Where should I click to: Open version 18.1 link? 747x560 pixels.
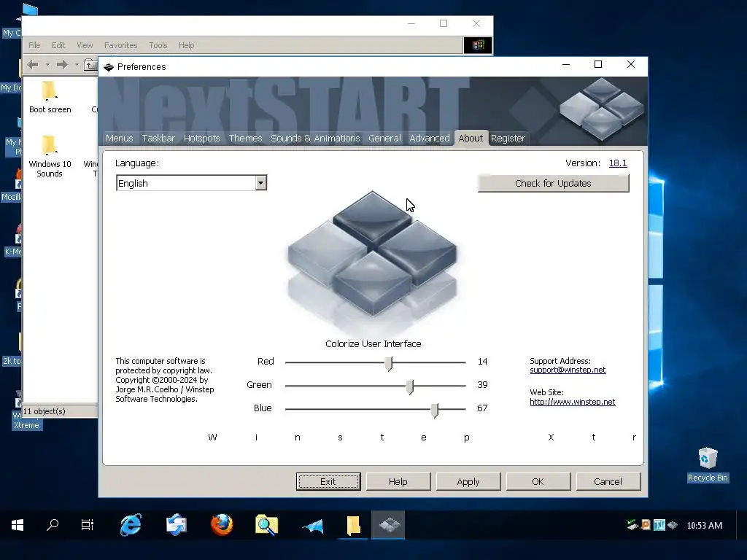tap(618, 163)
